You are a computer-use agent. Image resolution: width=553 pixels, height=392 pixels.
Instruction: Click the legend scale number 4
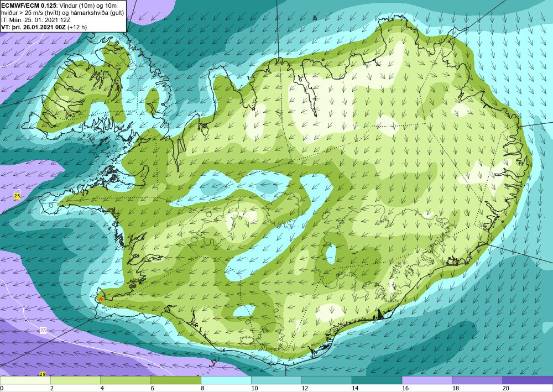[102, 389]
